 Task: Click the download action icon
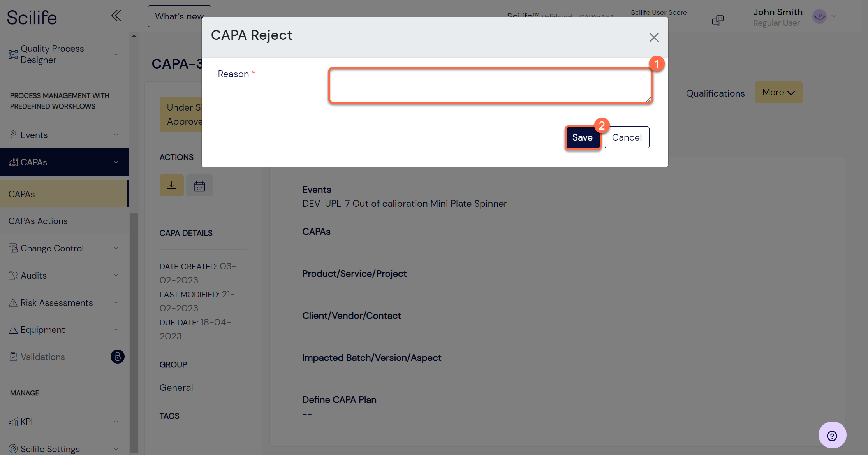(171, 185)
